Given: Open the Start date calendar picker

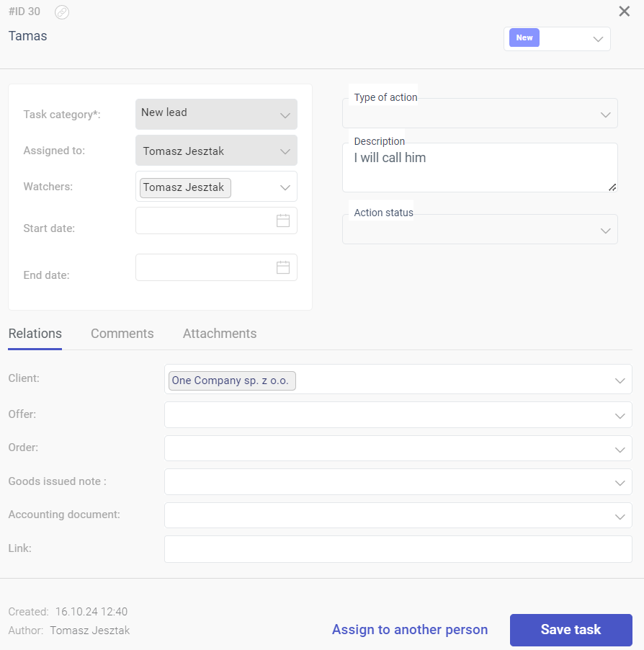Looking at the screenshot, I should 283,221.
